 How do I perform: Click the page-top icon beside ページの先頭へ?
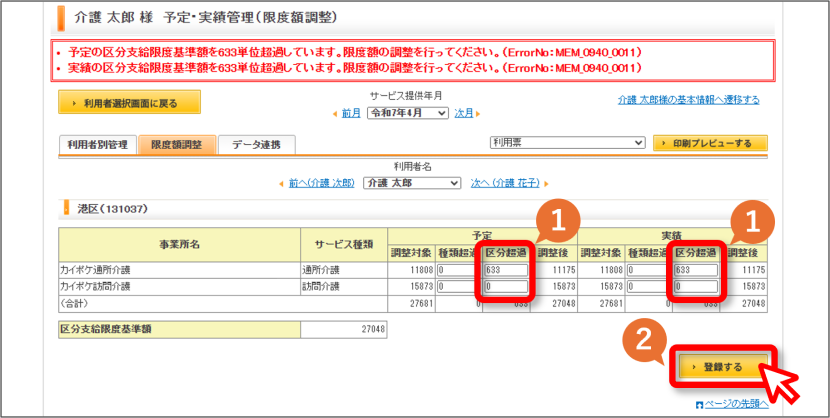700,405
